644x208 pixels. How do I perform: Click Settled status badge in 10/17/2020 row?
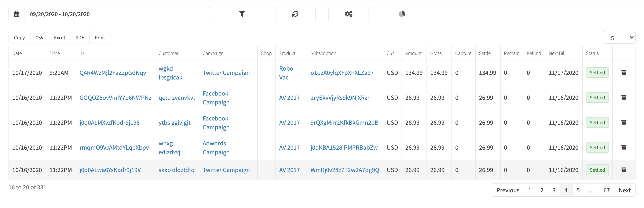coord(597,73)
